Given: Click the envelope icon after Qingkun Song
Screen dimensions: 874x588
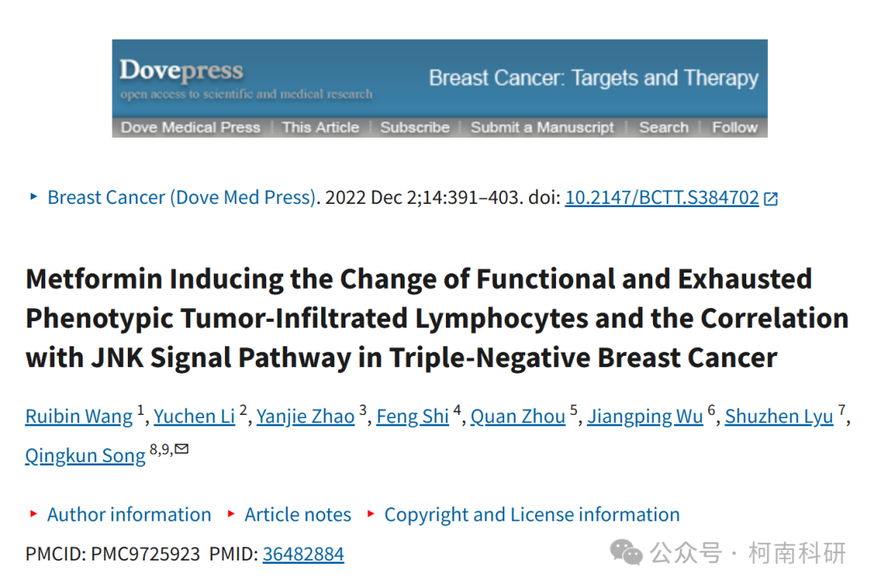Looking at the screenshot, I should (182, 449).
